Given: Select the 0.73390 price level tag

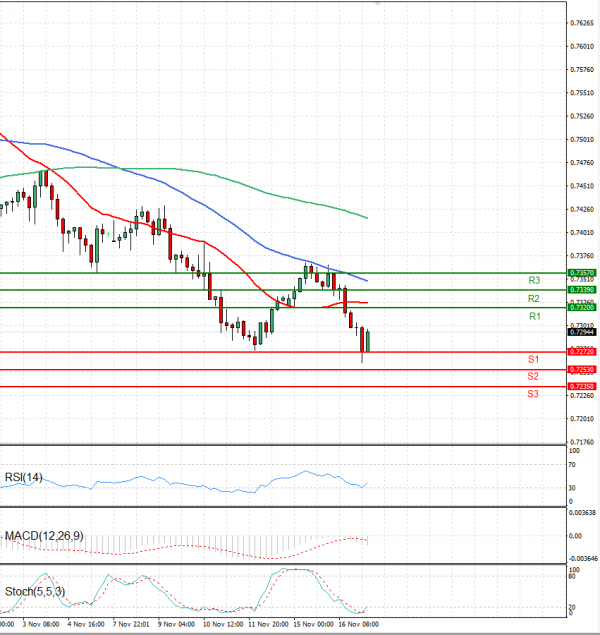Looking at the screenshot, I should click(582, 290).
